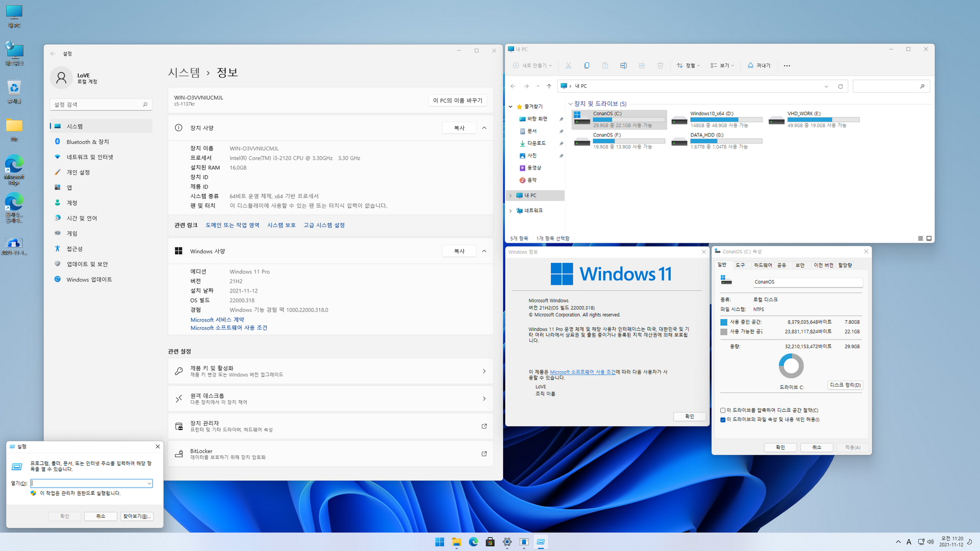Open the Windows Start menu

440,542
